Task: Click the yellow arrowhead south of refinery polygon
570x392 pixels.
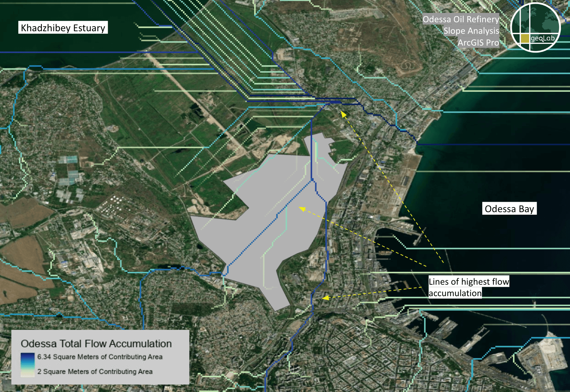Action: [x=325, y=298]
